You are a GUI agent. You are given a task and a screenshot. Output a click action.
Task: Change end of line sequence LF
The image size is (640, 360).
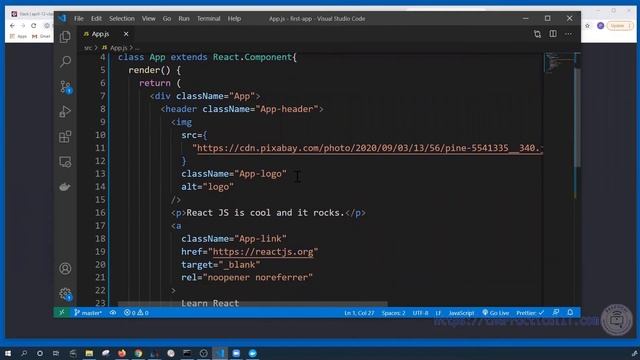tap(438, 313)
